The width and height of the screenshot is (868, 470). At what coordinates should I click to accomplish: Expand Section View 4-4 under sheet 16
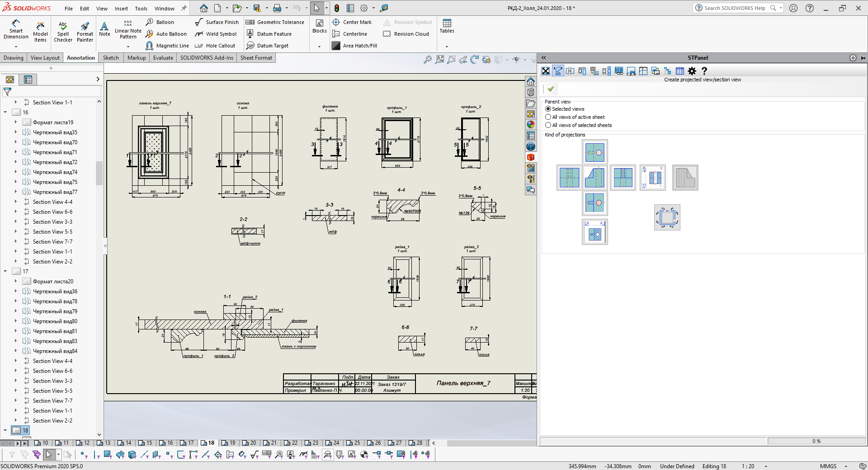[16, 202]
